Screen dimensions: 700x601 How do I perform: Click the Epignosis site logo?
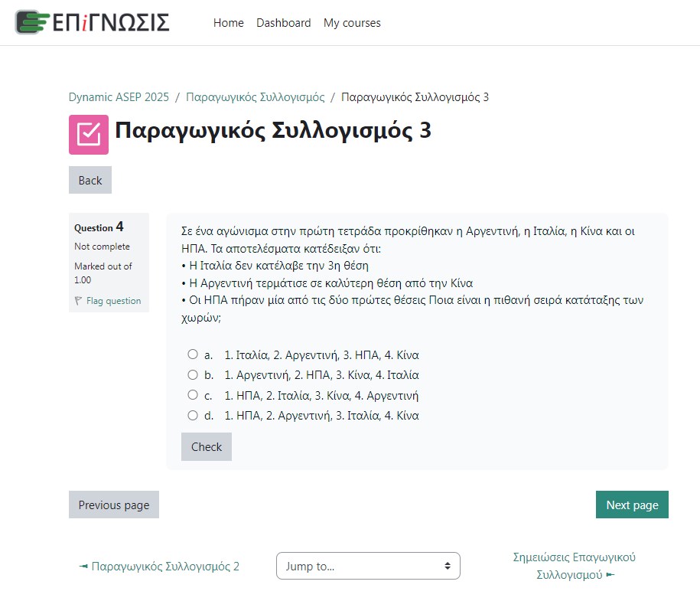[x=93, y=22]
